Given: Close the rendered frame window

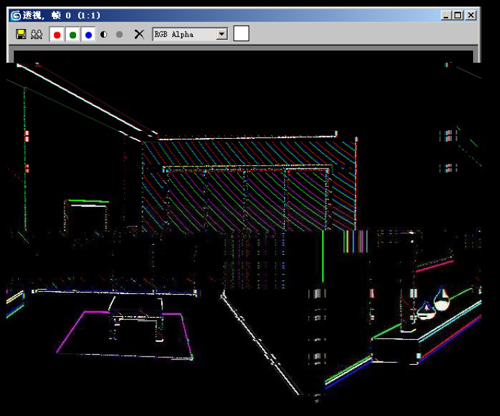Looking at the screenshot, I should pyautogui.click(x=471, y=15).
